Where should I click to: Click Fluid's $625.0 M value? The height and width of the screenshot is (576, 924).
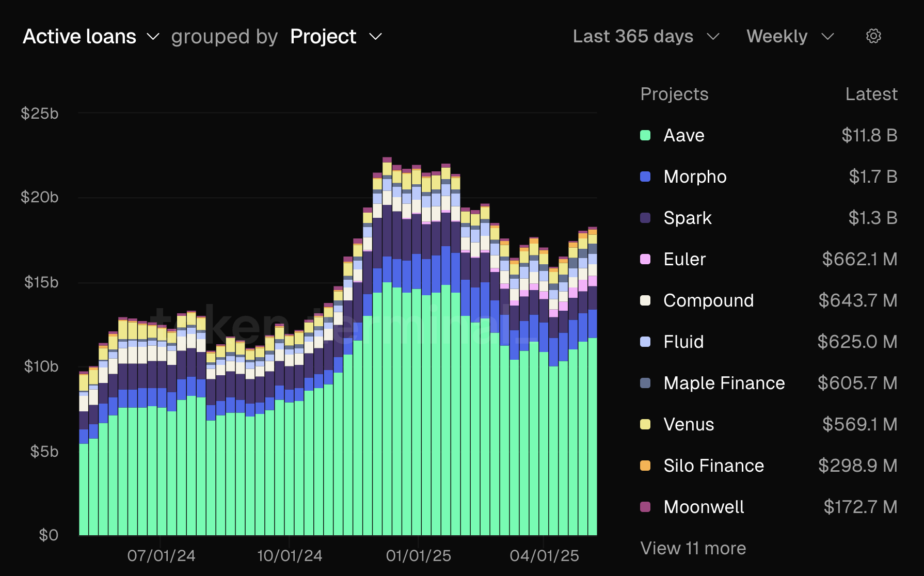point(857,342)
